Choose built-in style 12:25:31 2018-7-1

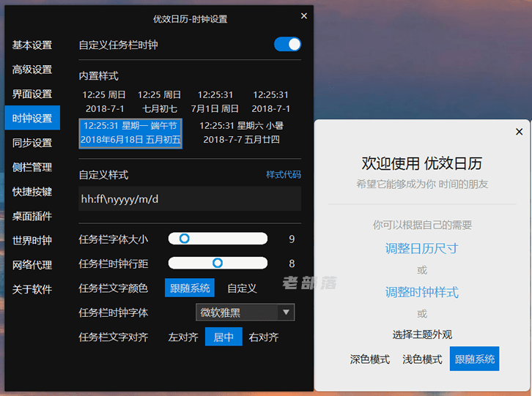270,102
